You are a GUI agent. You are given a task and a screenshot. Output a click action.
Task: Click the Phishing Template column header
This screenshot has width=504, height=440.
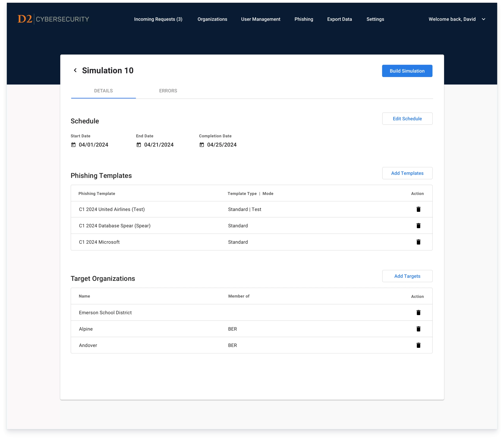97,193
